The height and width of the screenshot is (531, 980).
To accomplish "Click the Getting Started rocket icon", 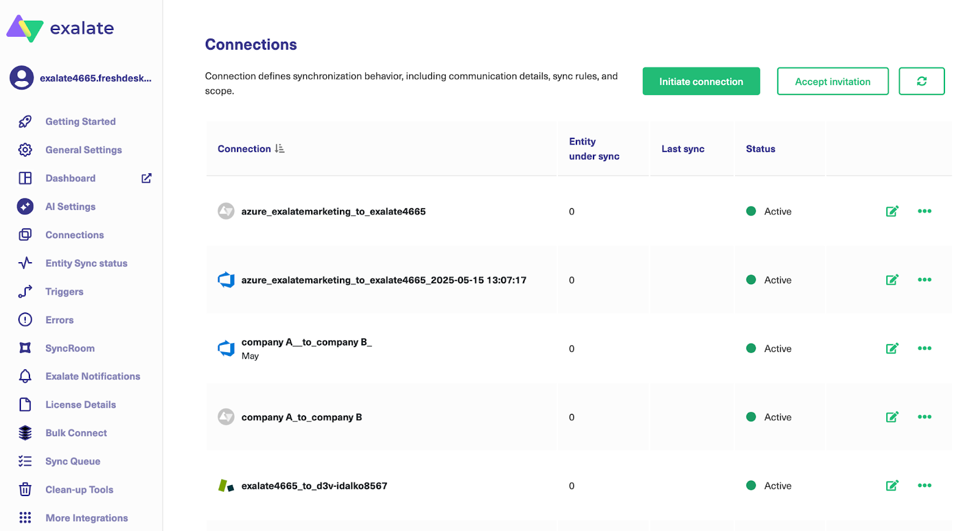I will tap(25, 121).
